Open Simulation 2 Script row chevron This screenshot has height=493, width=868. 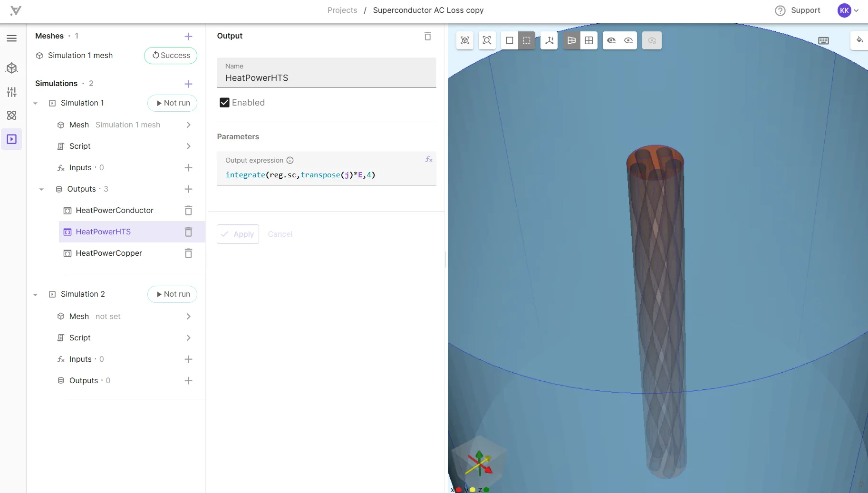click(x=189, y=338)
